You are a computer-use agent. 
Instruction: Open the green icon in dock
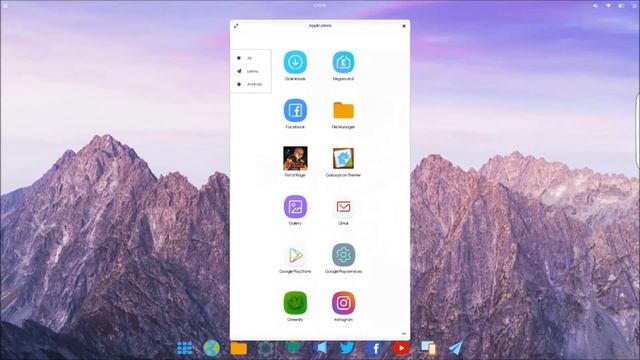293,348
